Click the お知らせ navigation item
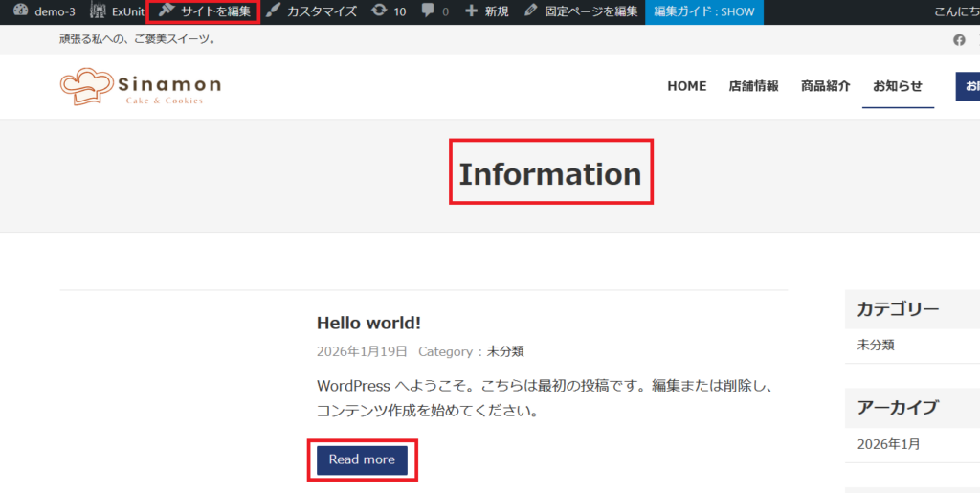Viewport: 980px width, 493px height. click(x=897, y=86)
